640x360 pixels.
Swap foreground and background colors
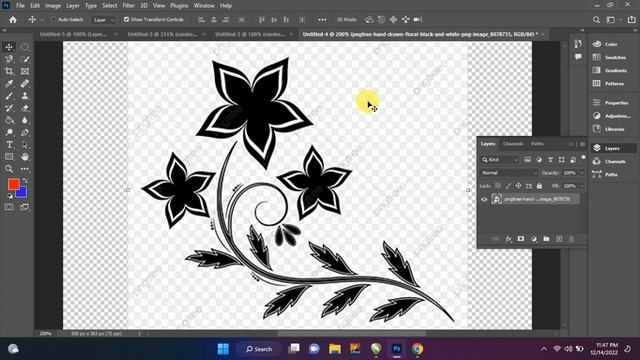25,180
